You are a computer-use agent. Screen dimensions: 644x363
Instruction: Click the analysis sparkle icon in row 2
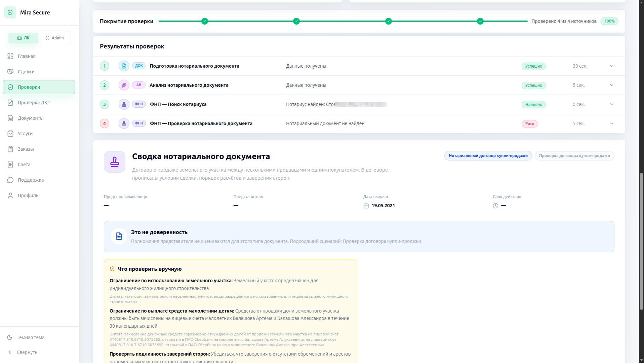pos(124,85)
